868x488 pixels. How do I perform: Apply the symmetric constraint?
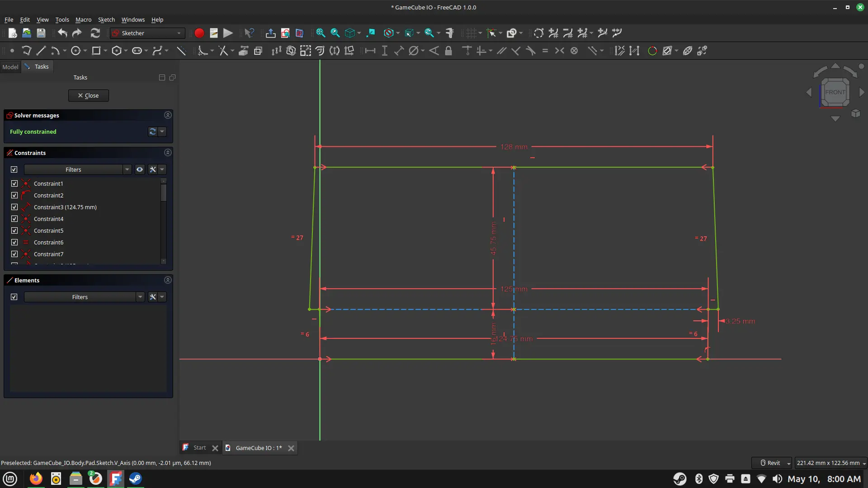click(x=560, y=51)
